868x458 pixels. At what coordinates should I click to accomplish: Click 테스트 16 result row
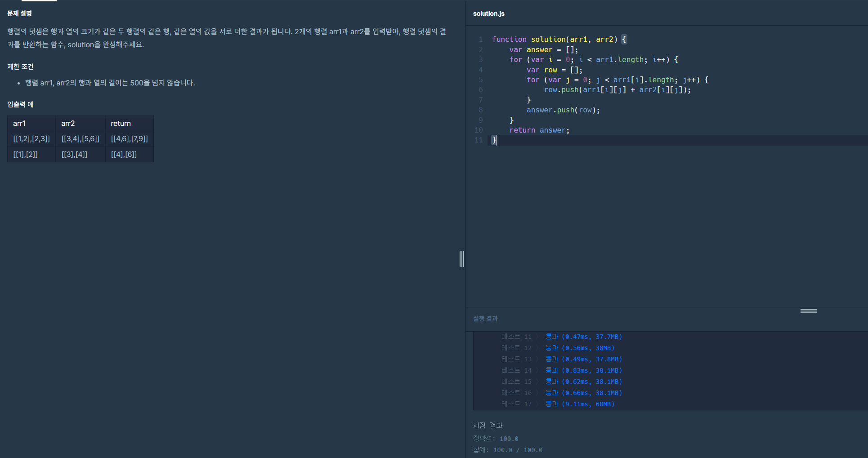point(562,393)
